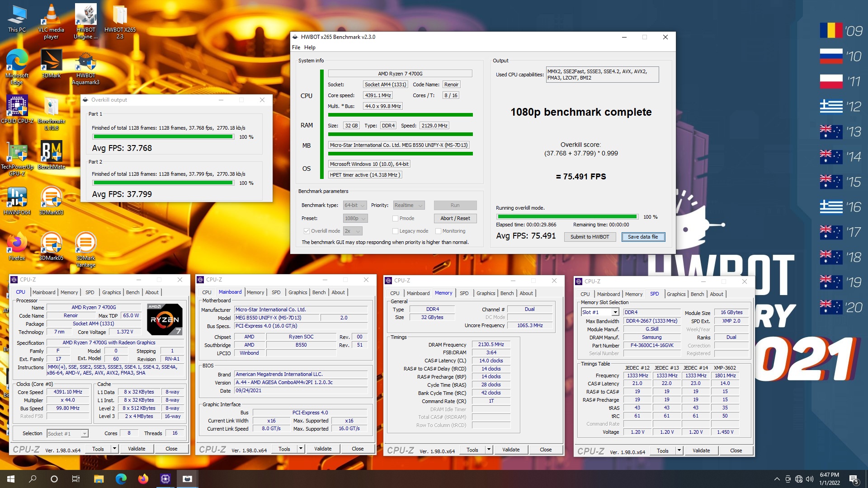Open Benchmark type 64-bit dropdown

point(354,205)
